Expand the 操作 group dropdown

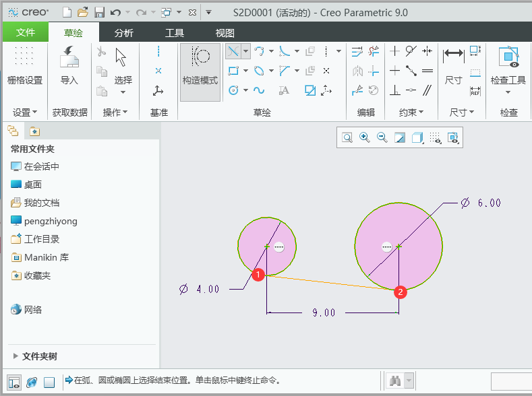pyautogui.click(x=115, y=112)
